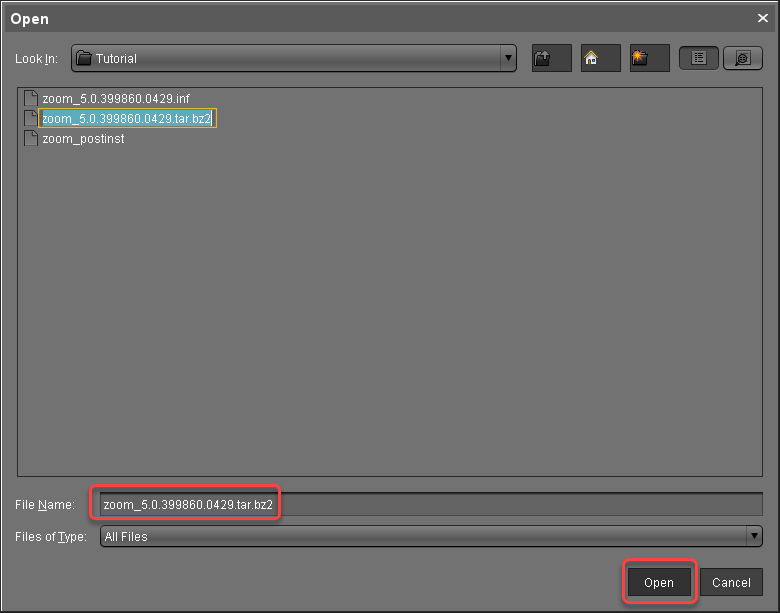This screenshot has height=613, width=780.
Task: Close the Open dialog window
Action: click(x=763, y=18)
